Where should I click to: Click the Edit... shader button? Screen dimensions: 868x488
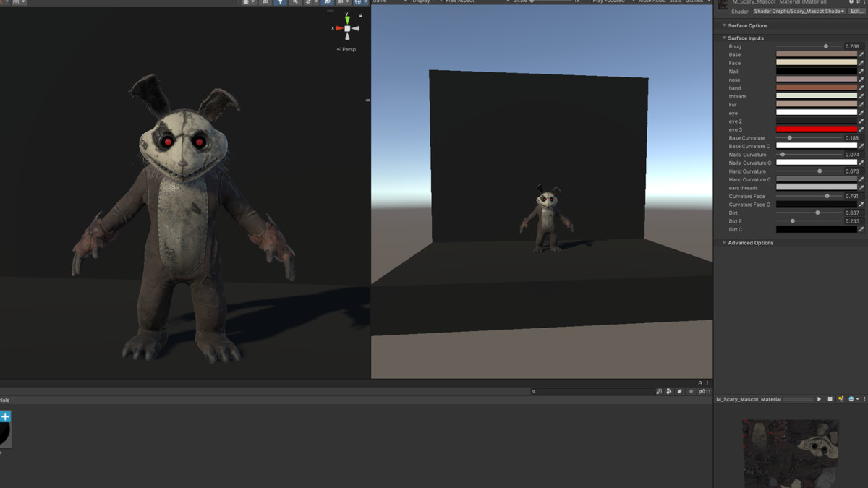(x=856, y=12)
